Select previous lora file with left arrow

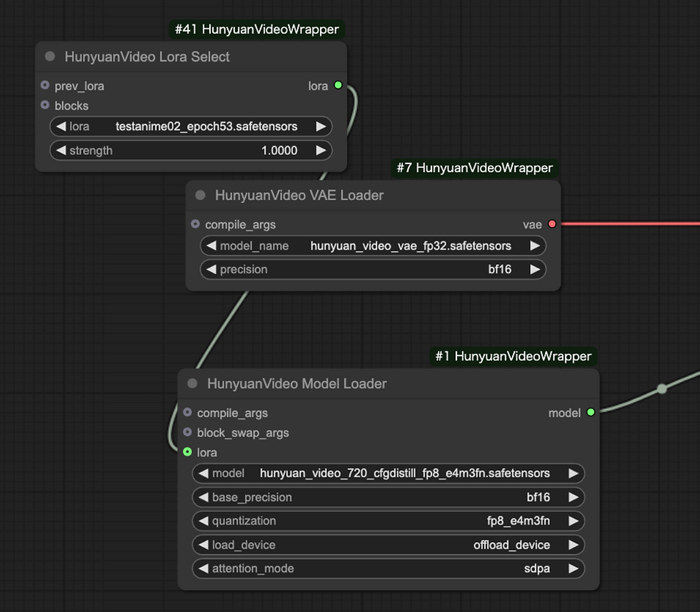pyautogui.click(x=61, y=126)
